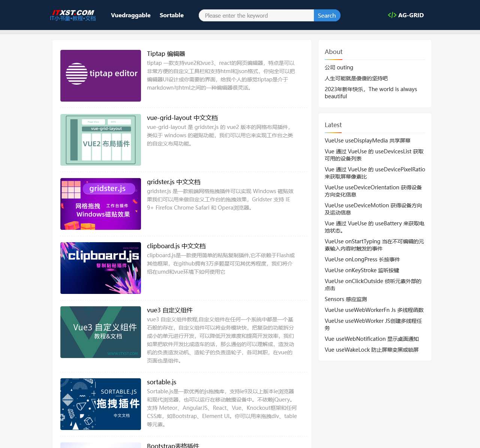This screenshot has height=448, width=480.
Task: Focus the keyword search input field
Action: click(x=256, y=15)
